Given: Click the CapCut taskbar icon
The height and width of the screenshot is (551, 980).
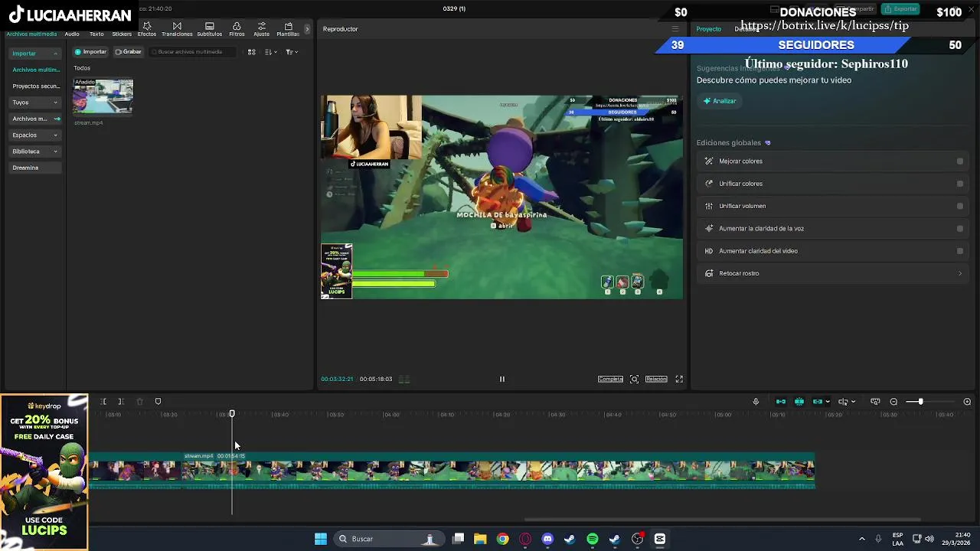Looking at the screenshot, I should pyautogui.click(x=660, y=539).
